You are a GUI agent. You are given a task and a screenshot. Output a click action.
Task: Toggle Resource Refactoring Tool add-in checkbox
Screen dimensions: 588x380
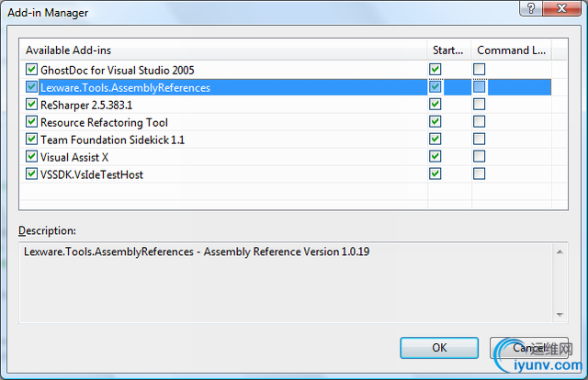pyautogui.click(x=31, y=122)
